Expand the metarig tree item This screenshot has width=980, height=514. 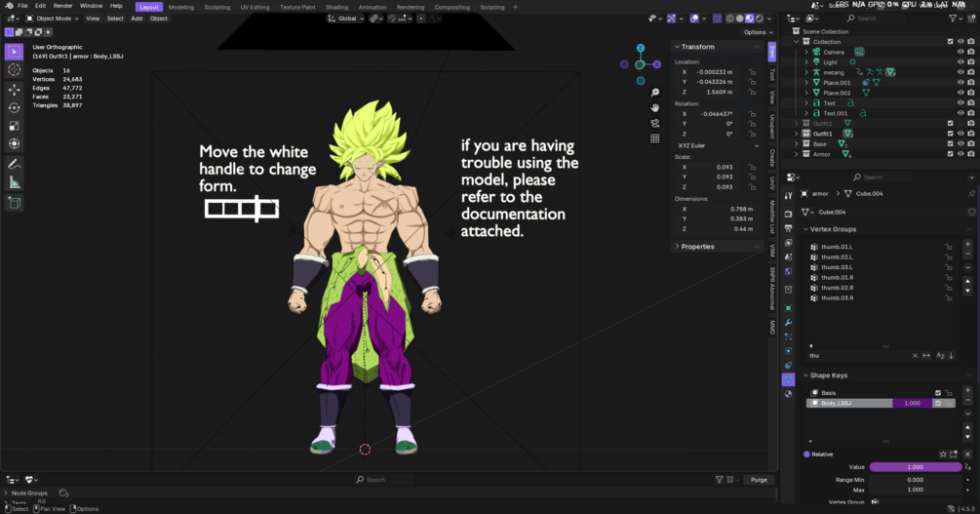pyautogui.click(x=806, y=72)
